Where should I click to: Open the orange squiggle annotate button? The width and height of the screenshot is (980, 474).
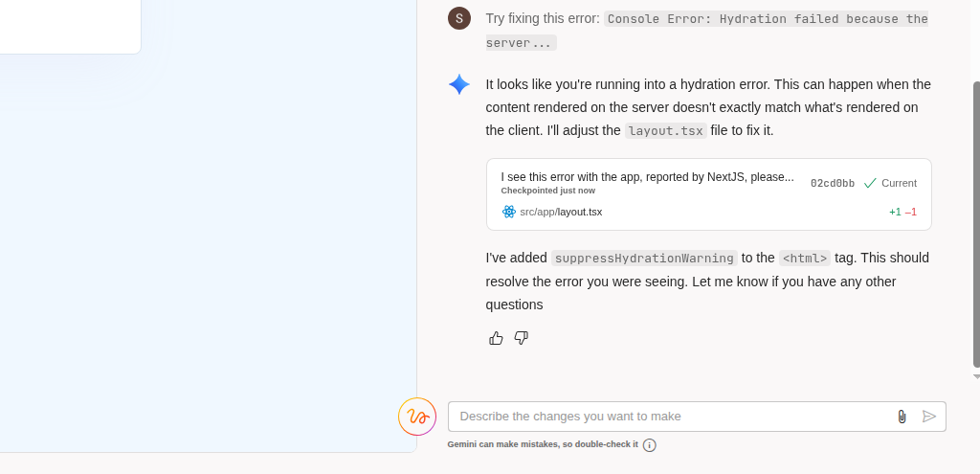(x=417, y=417)
